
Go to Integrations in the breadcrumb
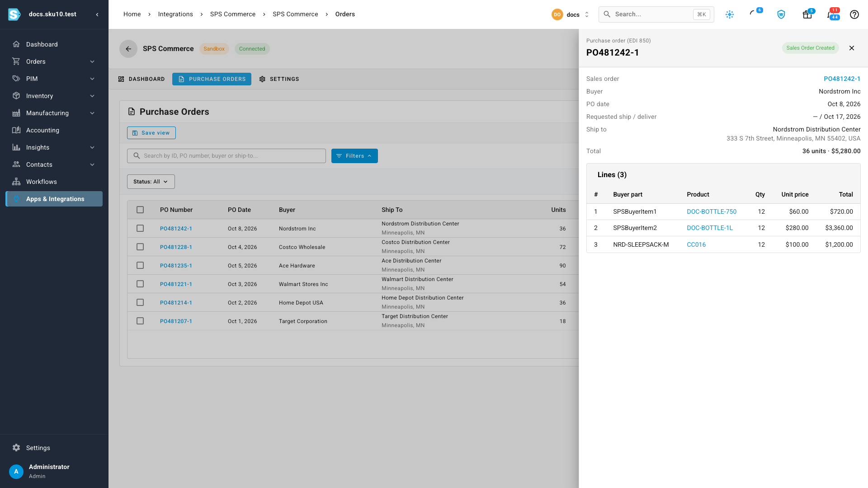click(175, 14)
